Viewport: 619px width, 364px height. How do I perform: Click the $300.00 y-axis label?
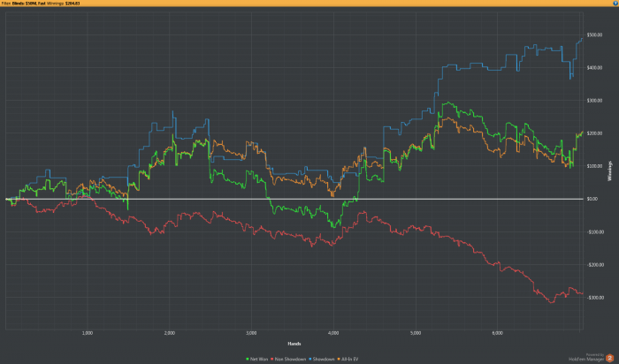click(x=595, y=101)
